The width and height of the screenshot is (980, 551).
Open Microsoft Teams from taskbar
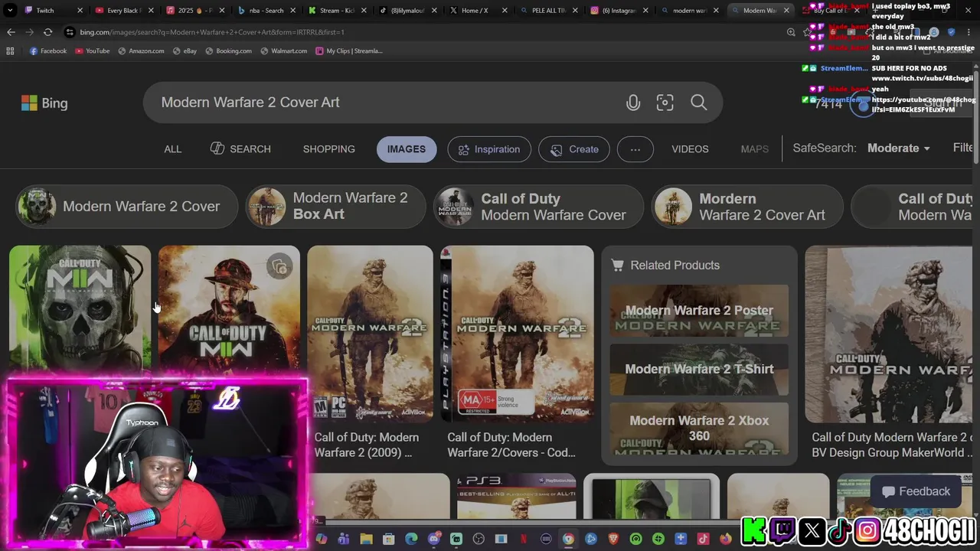[x=344, y=539]
